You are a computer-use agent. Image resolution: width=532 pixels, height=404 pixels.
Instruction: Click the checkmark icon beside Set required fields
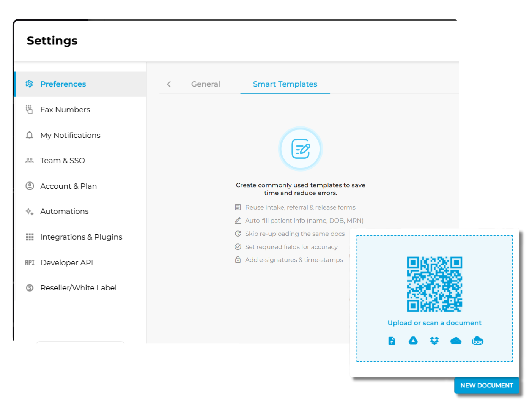coord(238,247)
